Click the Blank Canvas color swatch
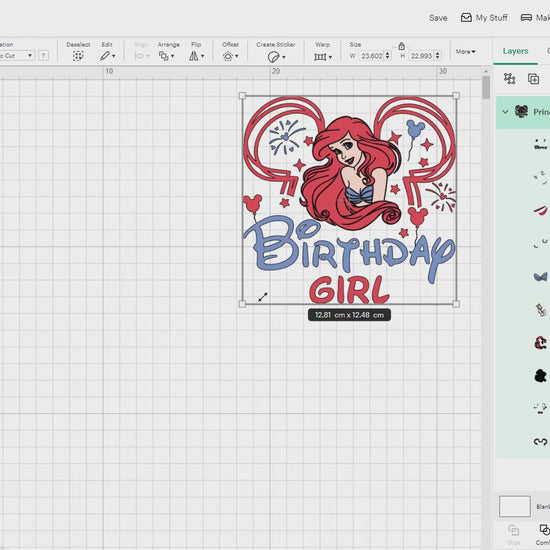Viewport: 550px width, 550px height. 515,506
